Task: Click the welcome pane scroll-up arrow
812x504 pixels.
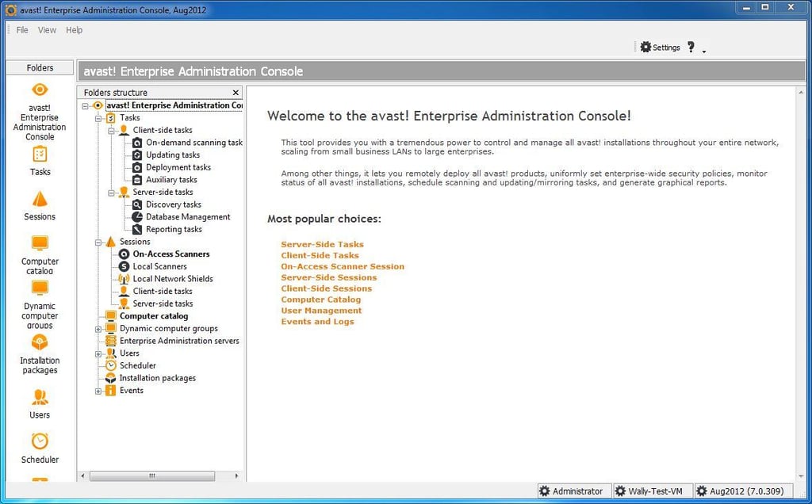Action: pos(801,92)
